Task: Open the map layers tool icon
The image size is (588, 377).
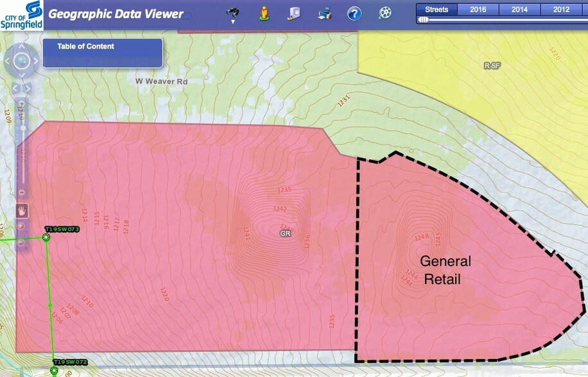Action: coord(293,13)
